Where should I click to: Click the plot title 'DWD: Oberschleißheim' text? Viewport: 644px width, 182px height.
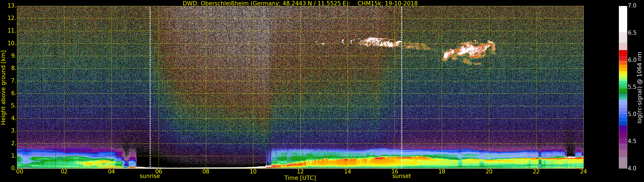coord(216,3)
